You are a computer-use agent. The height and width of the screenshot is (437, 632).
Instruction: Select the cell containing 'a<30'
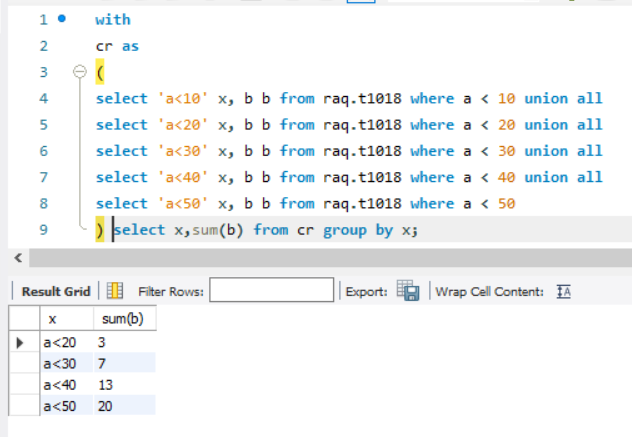pos(60,364)
